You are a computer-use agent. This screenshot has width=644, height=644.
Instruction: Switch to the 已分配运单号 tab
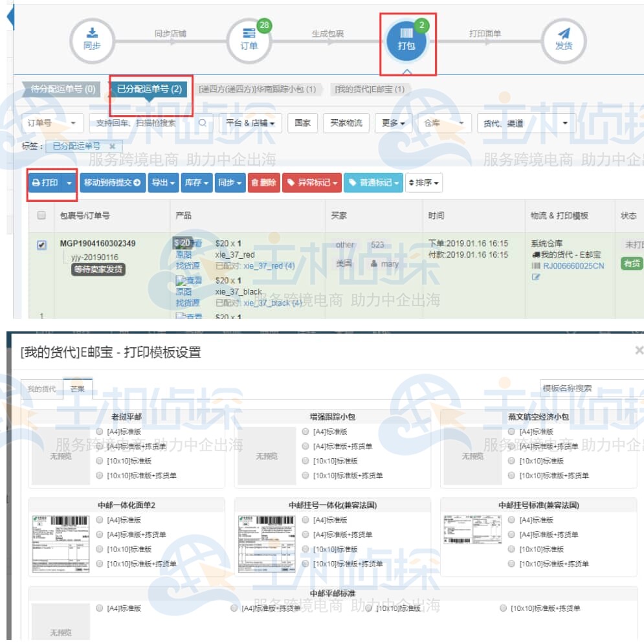(150, 89)
